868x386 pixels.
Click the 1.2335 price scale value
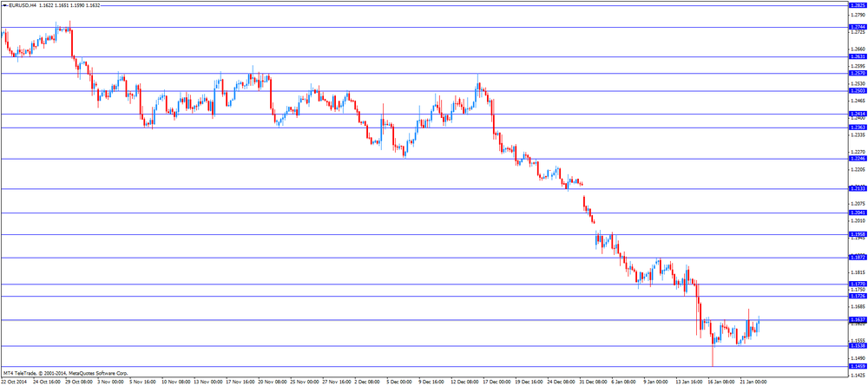tap(858, 134)
